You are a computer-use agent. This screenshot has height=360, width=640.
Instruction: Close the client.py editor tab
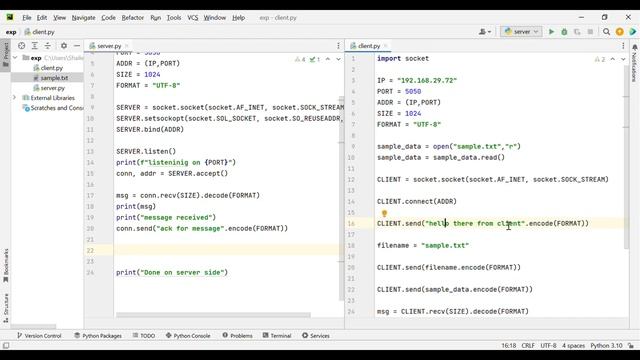pyautogui.click(x=385, y=46)
